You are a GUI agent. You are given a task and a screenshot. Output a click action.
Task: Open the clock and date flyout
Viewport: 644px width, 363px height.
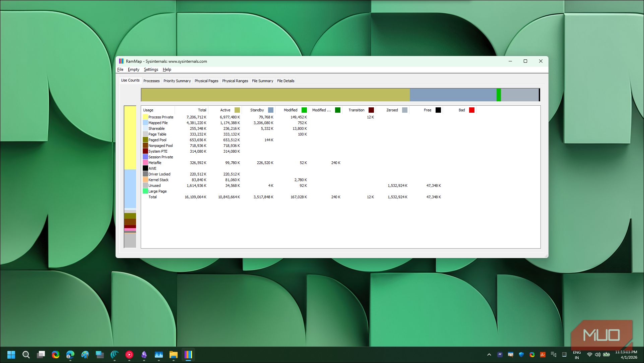click(x=626, y=355)
